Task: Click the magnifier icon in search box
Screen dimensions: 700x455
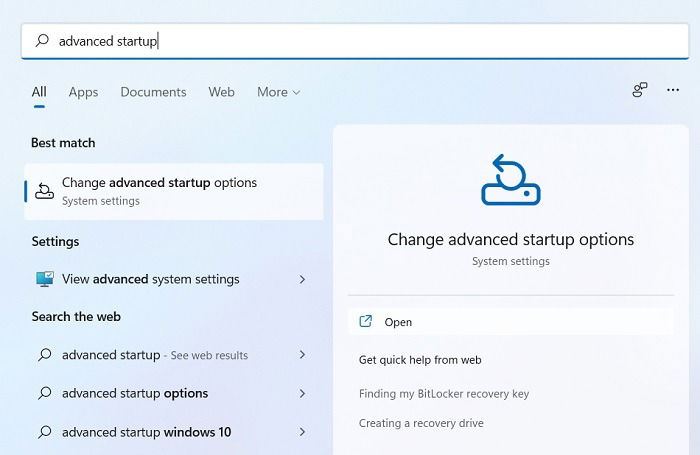Action: tap(42, 41)
